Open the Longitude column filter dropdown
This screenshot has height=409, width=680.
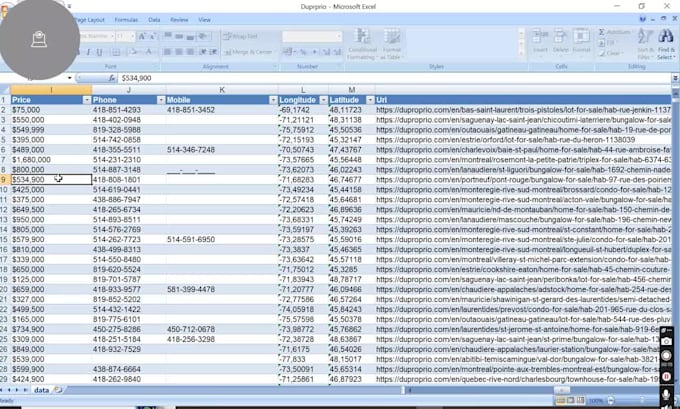tap(324, 100)
